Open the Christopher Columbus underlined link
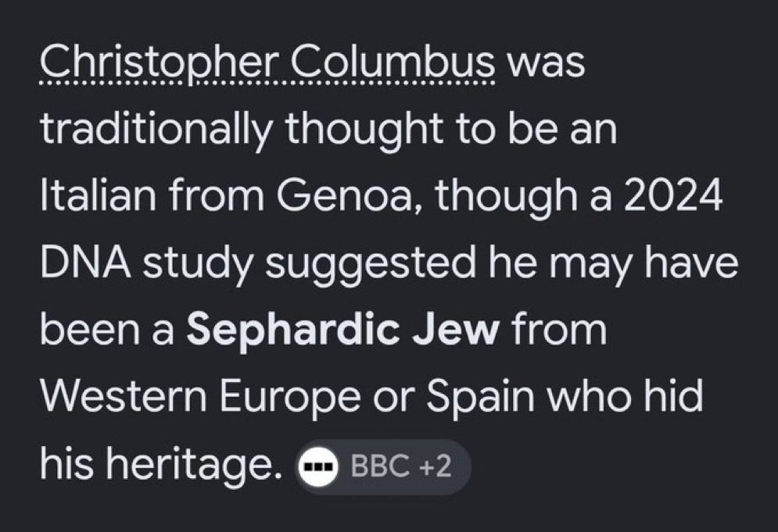 [x=267, y=65]
